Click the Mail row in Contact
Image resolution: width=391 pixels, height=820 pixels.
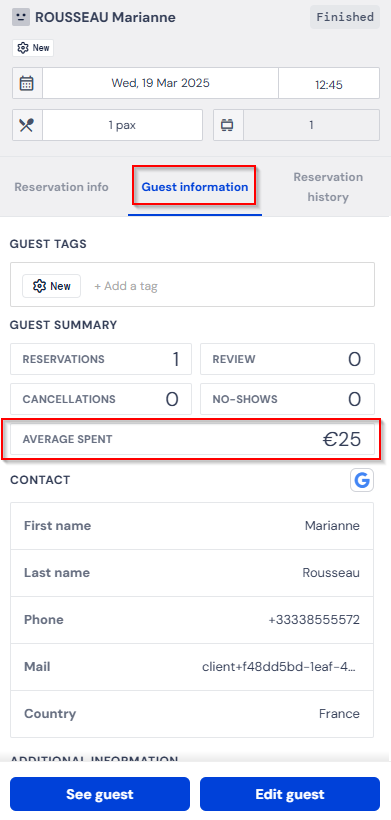coord(192,667)
